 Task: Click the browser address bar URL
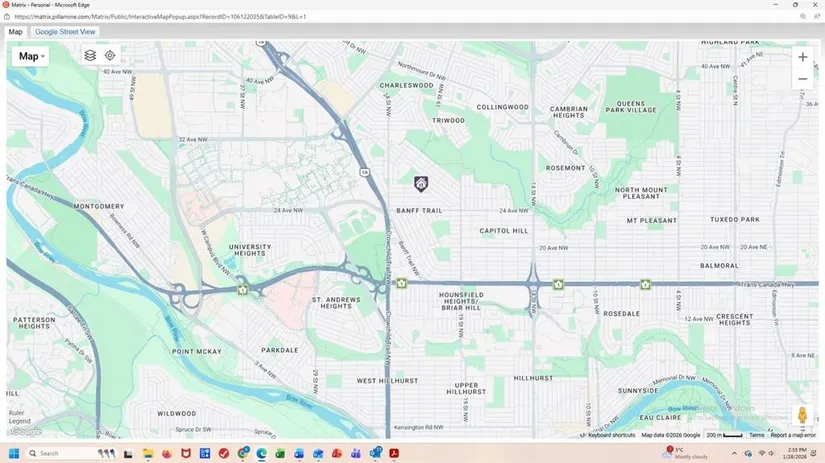pos(160,17)
